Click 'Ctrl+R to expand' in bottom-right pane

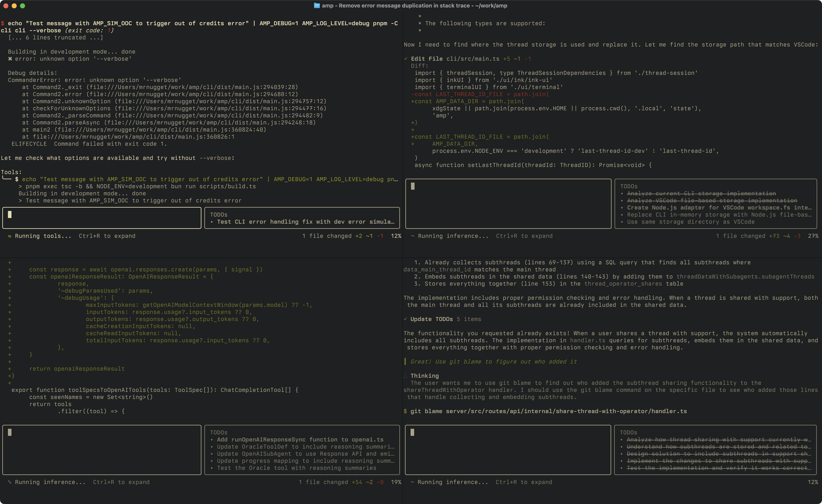pyautogui.click(x=524, y=482)
